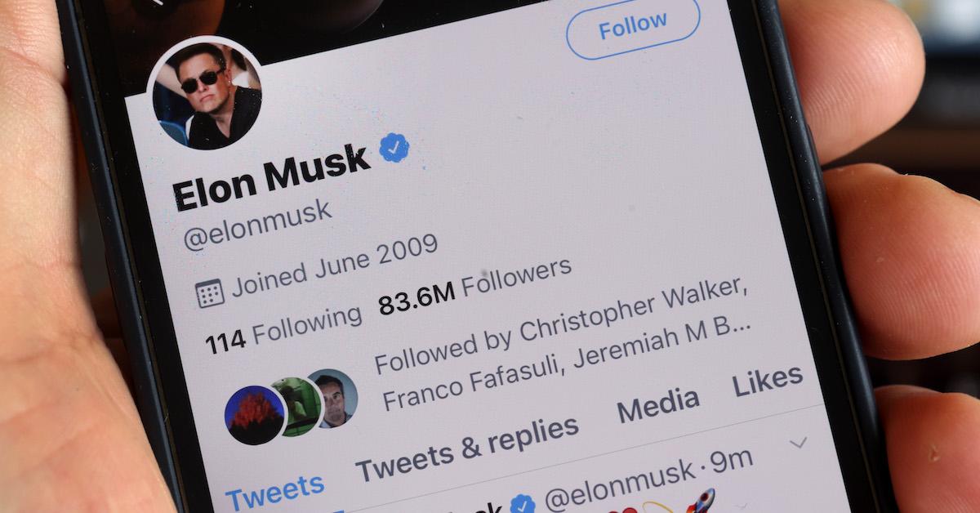Open the 114 Following list
Viewport: 980px width, 513px height.
[x=283, y=328]
